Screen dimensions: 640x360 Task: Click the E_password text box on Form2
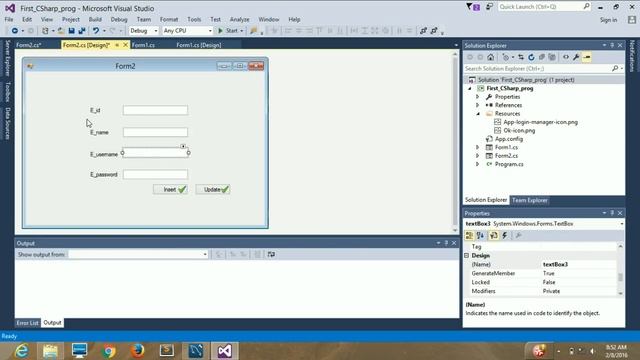click(156, 174)
